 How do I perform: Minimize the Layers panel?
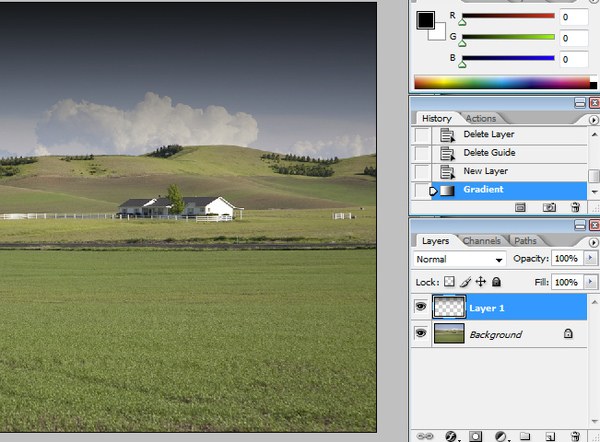pyautogui.click(x=580, y=225)
